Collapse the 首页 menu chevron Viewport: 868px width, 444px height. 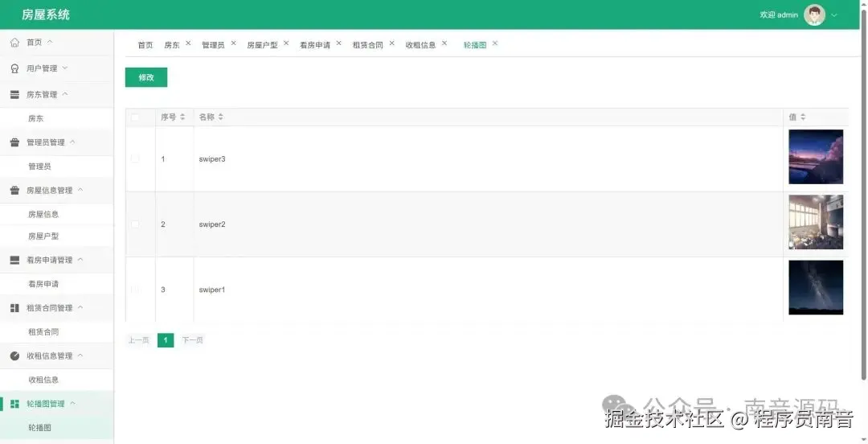point(50,42)
